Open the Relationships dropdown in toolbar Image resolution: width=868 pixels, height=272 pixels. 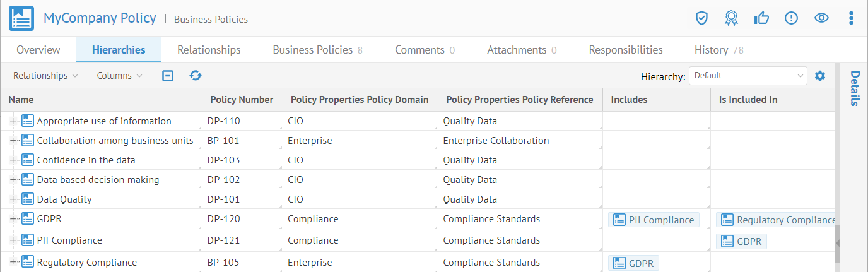tap(45, 76)
